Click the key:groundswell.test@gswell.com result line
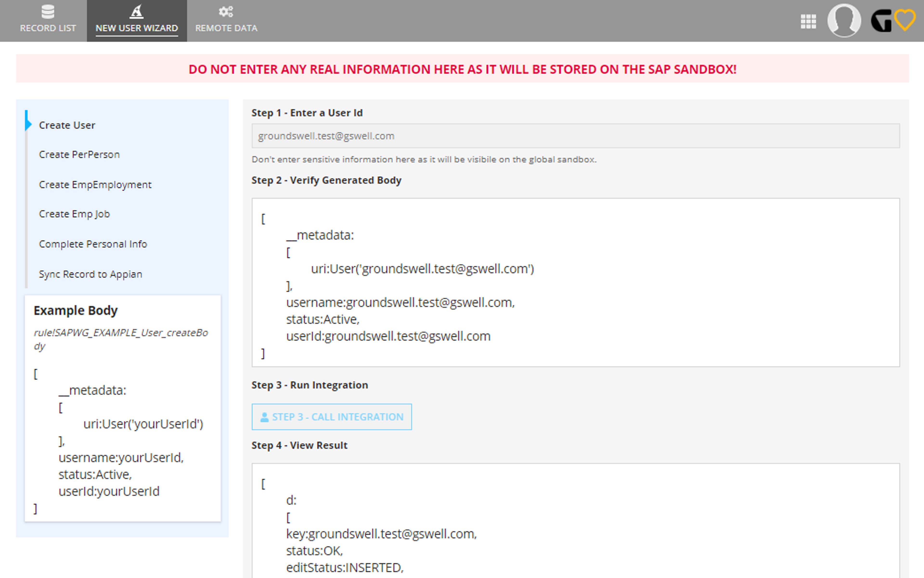 click(x=381, y=534)
